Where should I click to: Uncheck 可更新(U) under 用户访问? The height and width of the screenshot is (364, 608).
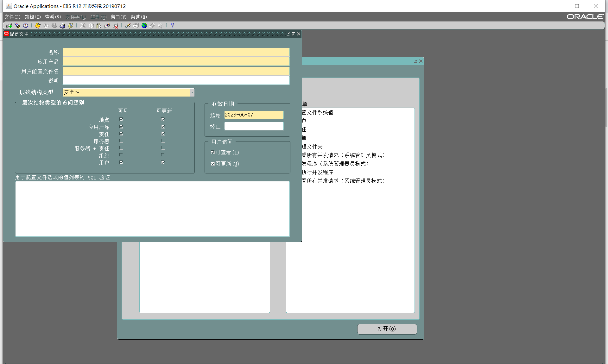(213, 164)
